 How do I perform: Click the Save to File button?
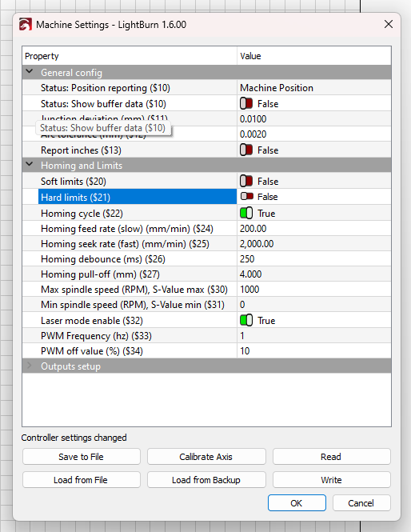[82, 457]
